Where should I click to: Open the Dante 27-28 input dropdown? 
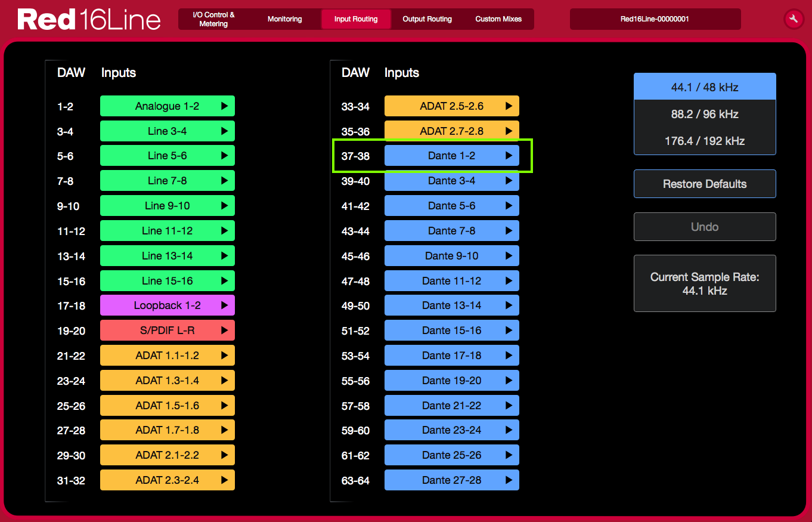pos(452,480)
